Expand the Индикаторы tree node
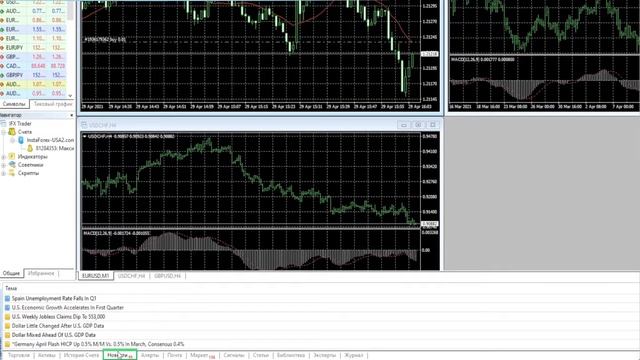Image resolution: width=640 pixels, height=360 pixels. click(4, 157)
